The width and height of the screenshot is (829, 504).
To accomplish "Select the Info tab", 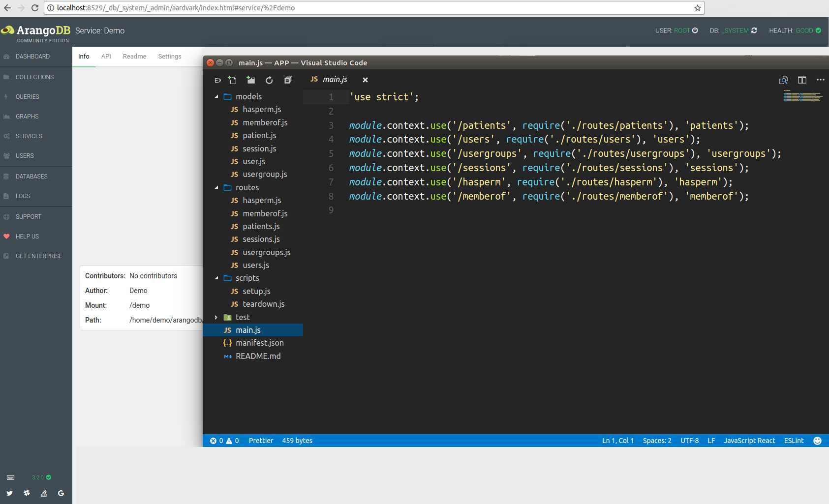I will pyautogui.click(x=84, y=57).
